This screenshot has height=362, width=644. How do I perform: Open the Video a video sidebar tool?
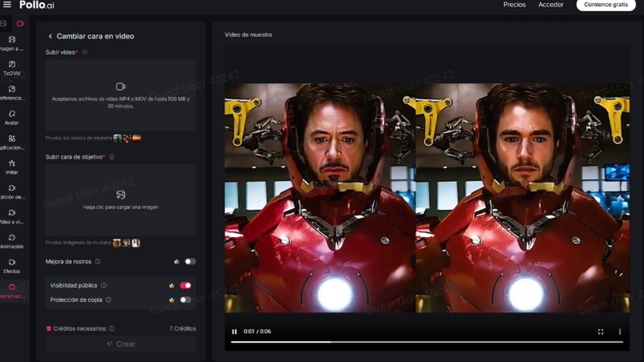[12, 217]
